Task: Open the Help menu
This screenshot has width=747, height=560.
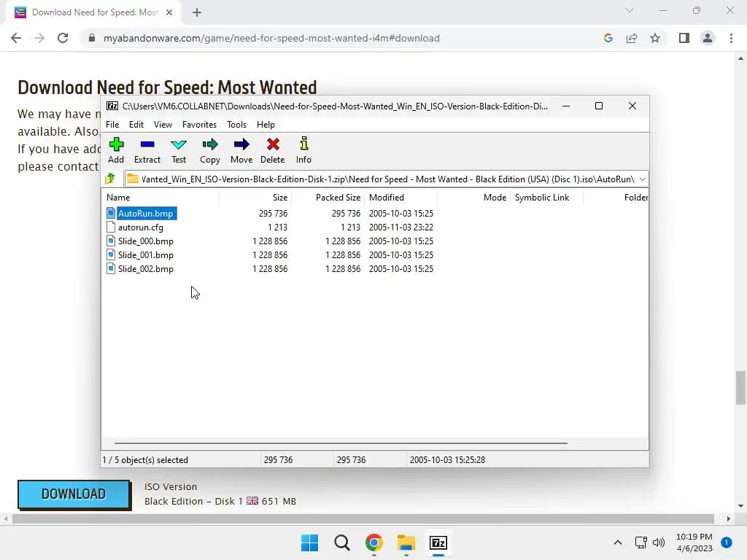Action: 266,124
